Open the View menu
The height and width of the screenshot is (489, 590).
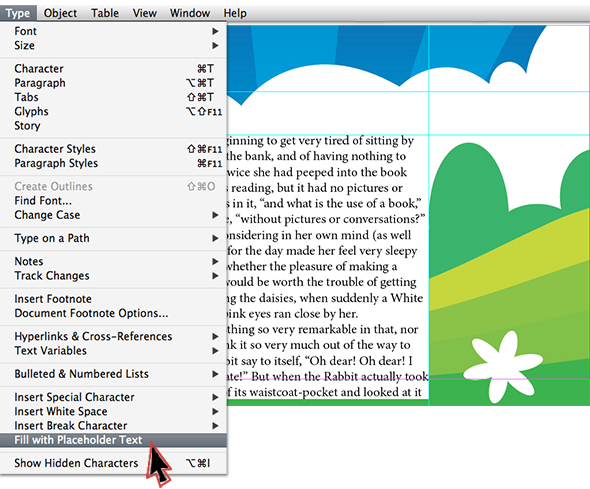tap(144, 13)
